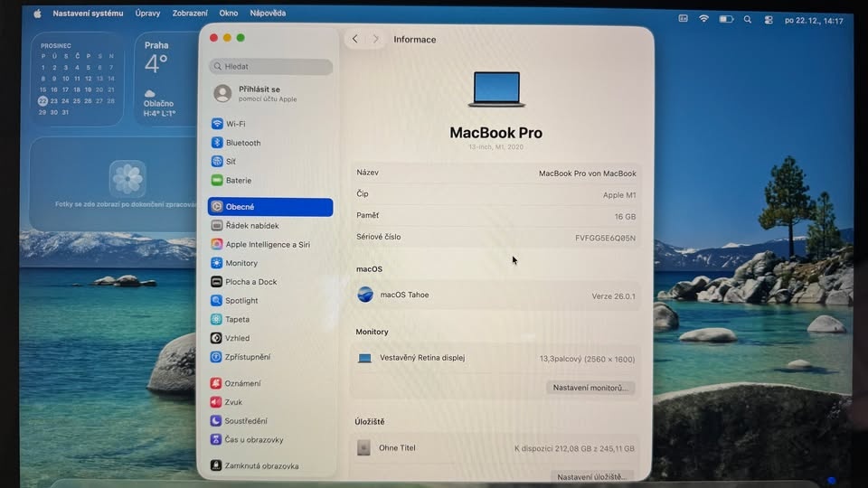868x488 pixels.
Task: Click the Úložiště section heading
Action: [369, 421]
